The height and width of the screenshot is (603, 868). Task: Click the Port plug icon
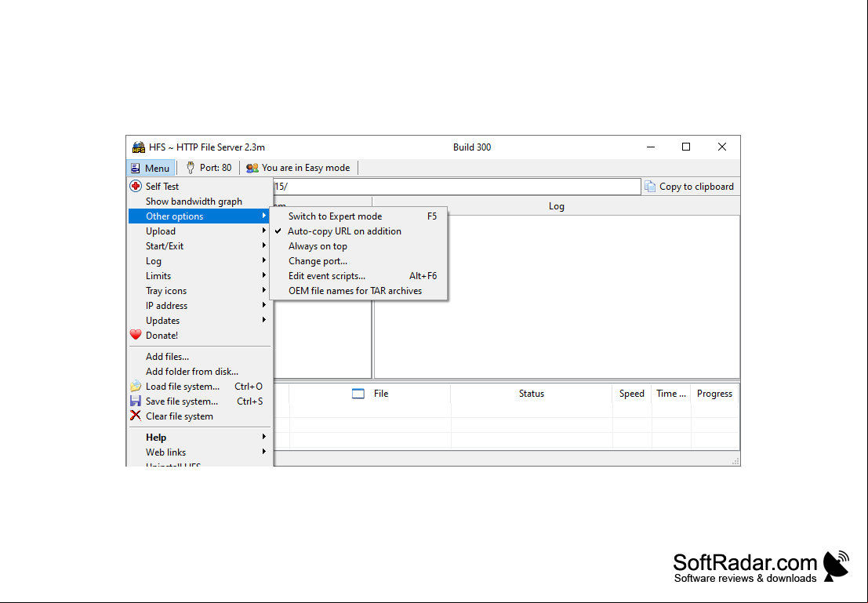coord(191,168)
